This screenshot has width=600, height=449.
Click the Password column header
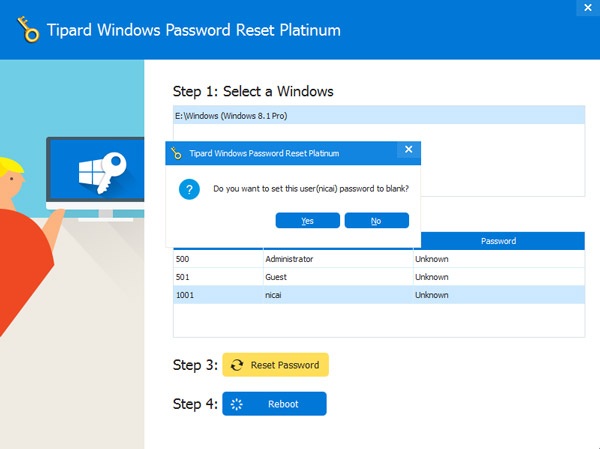(x=499, y=241)
